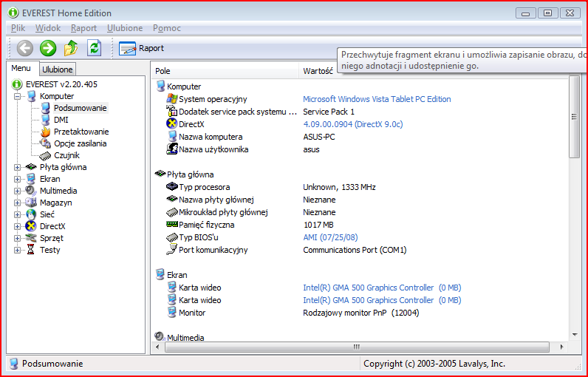Click the horizontal scrollbar left arrow
588x377 pixels.
tap(158, 347)
